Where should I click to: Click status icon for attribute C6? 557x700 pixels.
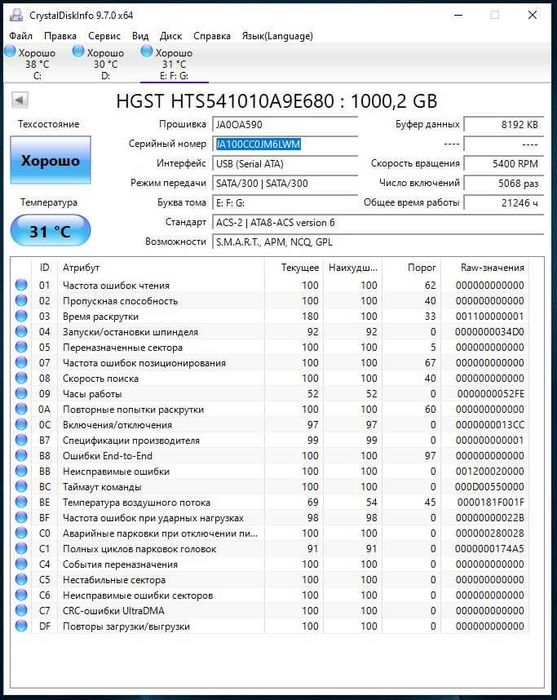pyautogui.click(x=21, y=595)
